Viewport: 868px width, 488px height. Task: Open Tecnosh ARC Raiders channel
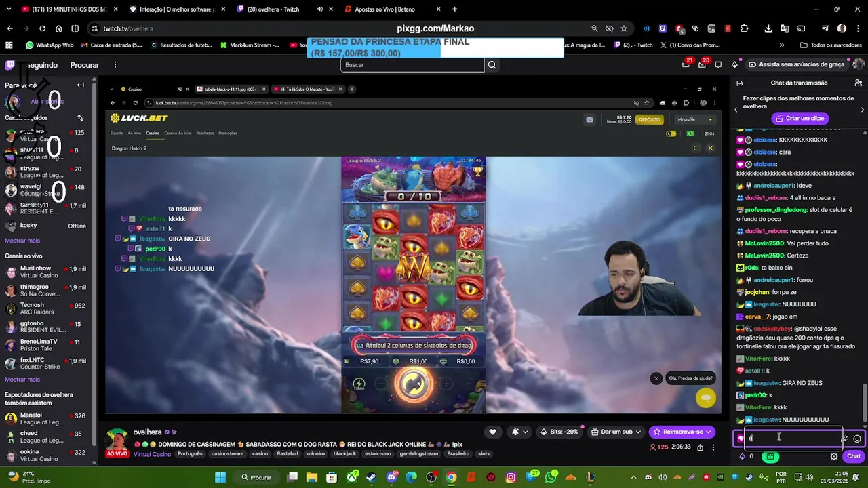45,308
